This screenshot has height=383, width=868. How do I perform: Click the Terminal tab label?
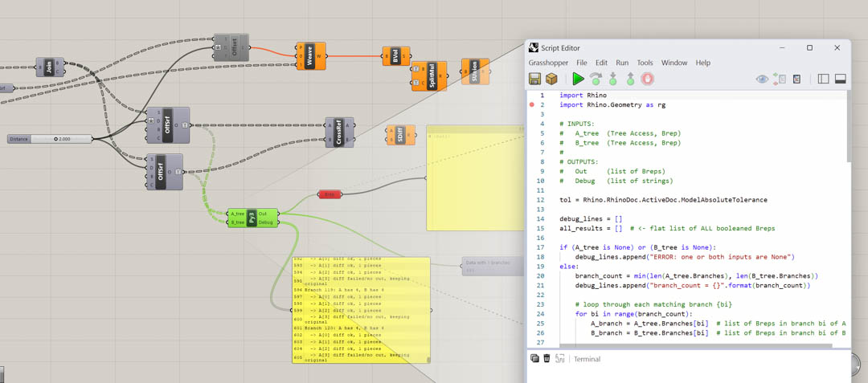click(587, 359)
